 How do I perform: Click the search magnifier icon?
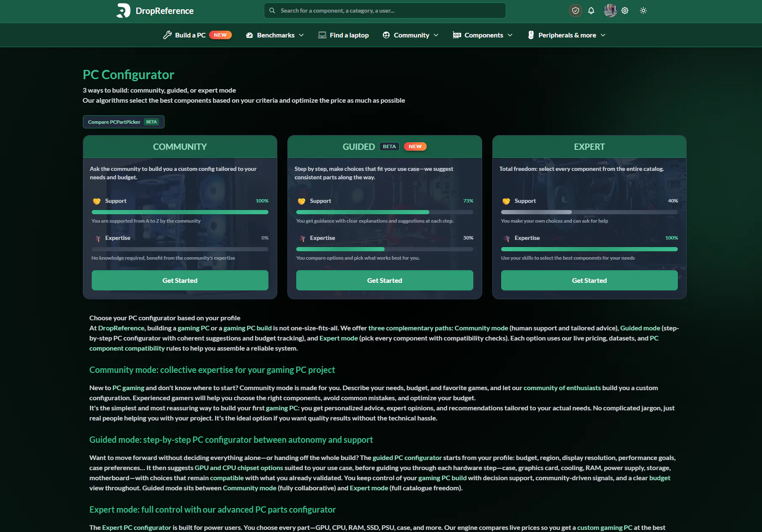coord(272,11)
